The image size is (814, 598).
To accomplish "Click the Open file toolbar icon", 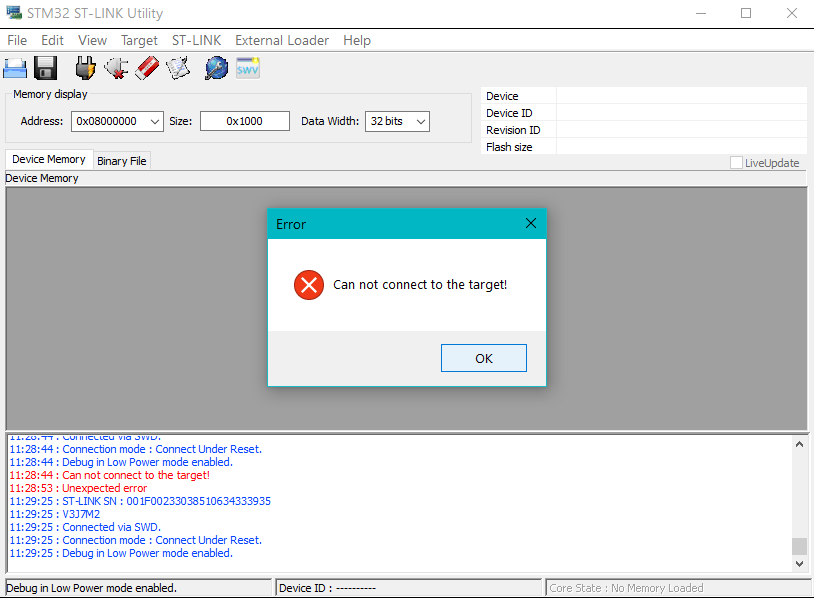I will [15, 69].
